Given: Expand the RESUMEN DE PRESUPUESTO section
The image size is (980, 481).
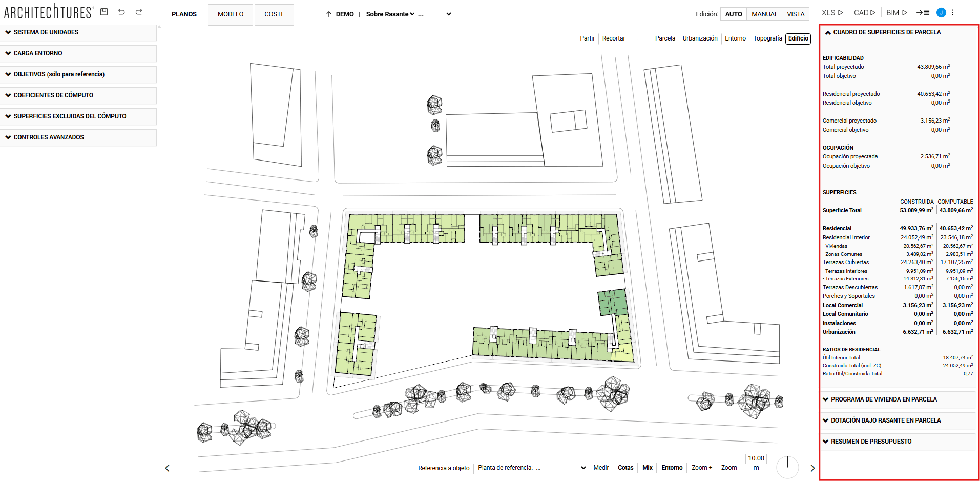Looking at the screenshot, I should [x=870, y=441].
